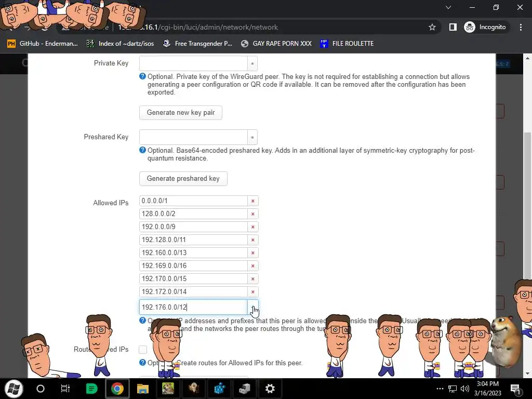
Task: Remove the 192.172.0.0/14 allowed IP entry
Action: [253, 292]
